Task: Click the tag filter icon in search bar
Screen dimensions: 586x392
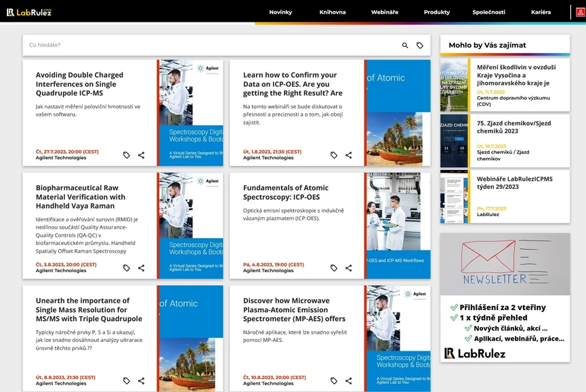Action: click(420, 45)
